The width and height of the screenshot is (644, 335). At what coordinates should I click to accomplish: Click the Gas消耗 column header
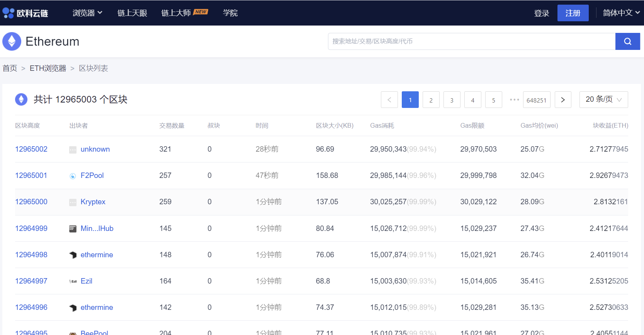pos(382,125)
